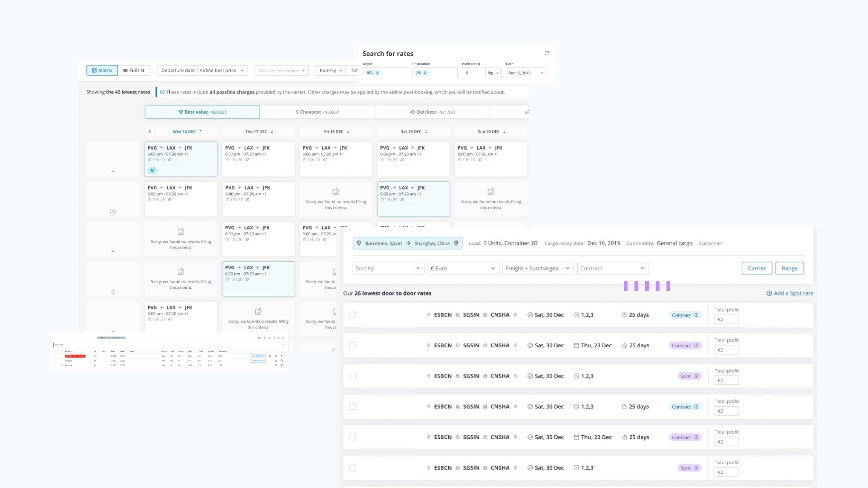Remove the JFK destination tag
Screen dimensions: 868x488
point(425,73)
